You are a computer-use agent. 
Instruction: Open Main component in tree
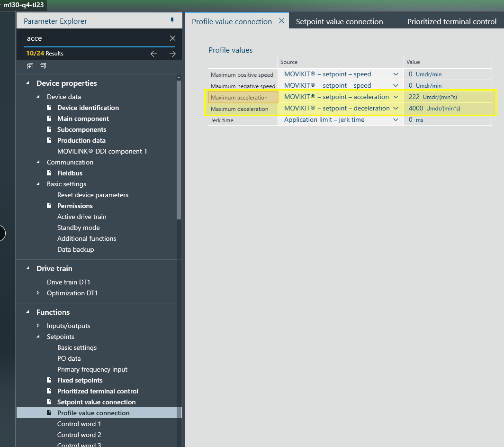tap(83, 119)
